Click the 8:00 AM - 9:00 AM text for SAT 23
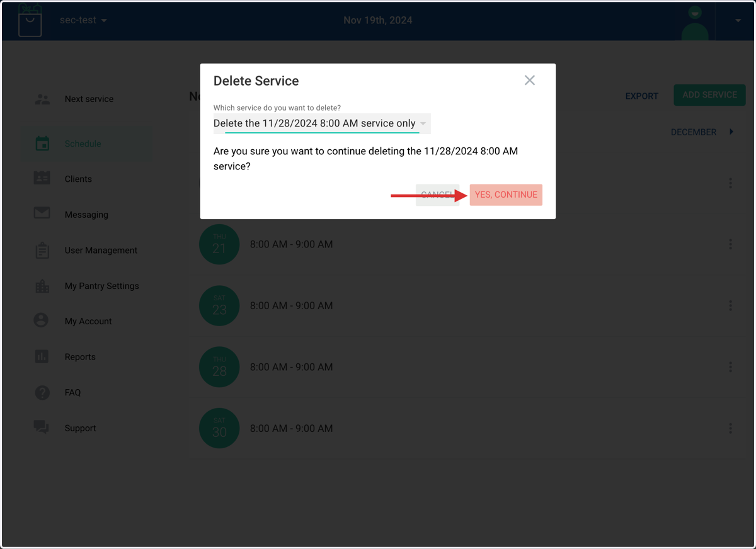The height and width of the screenshot is (549, 756). point(291,305)
